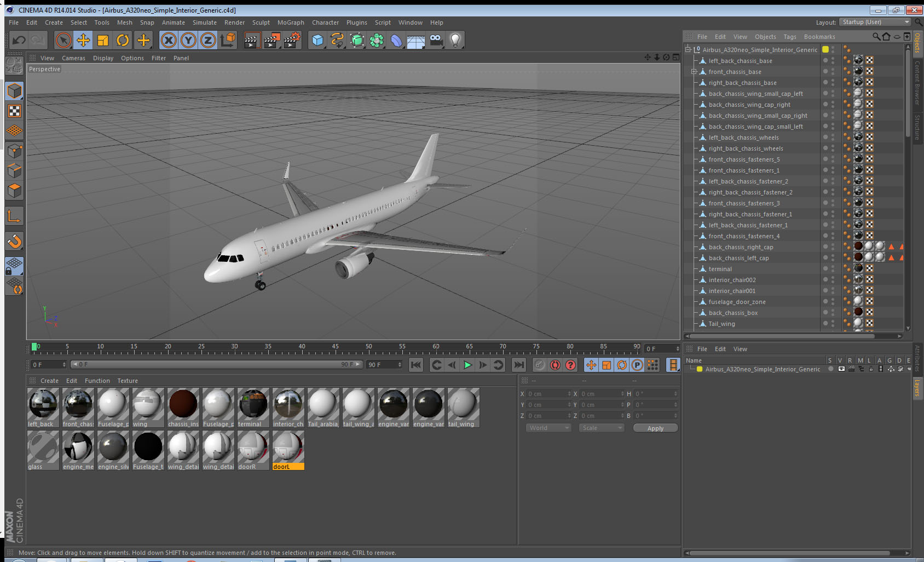Toggle rotation keyframe recording

click(x=622, y=365)
